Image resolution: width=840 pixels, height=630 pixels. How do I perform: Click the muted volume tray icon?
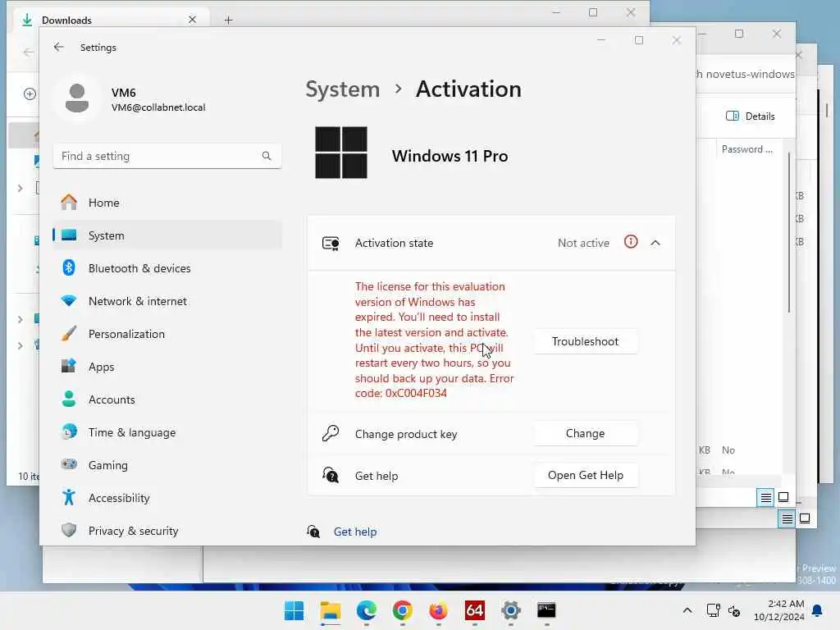[x=734, y=610]
